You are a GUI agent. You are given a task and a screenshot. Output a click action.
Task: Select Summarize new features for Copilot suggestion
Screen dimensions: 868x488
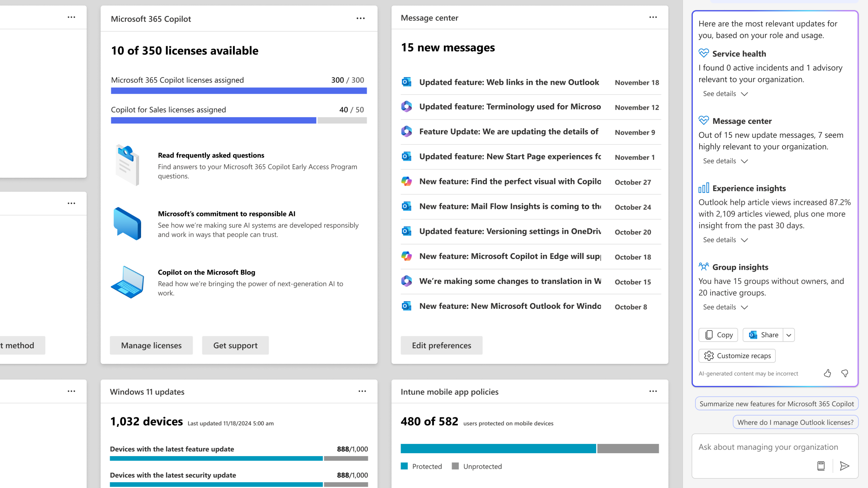click(777, 404)
